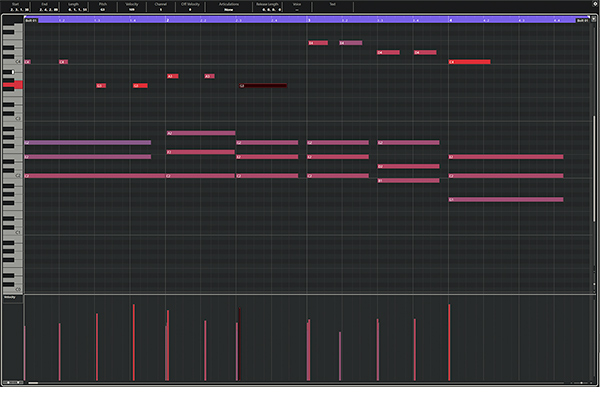600x400 pixels.
Task: Select the long G2 note at bar 1
Action: point(88,143)
